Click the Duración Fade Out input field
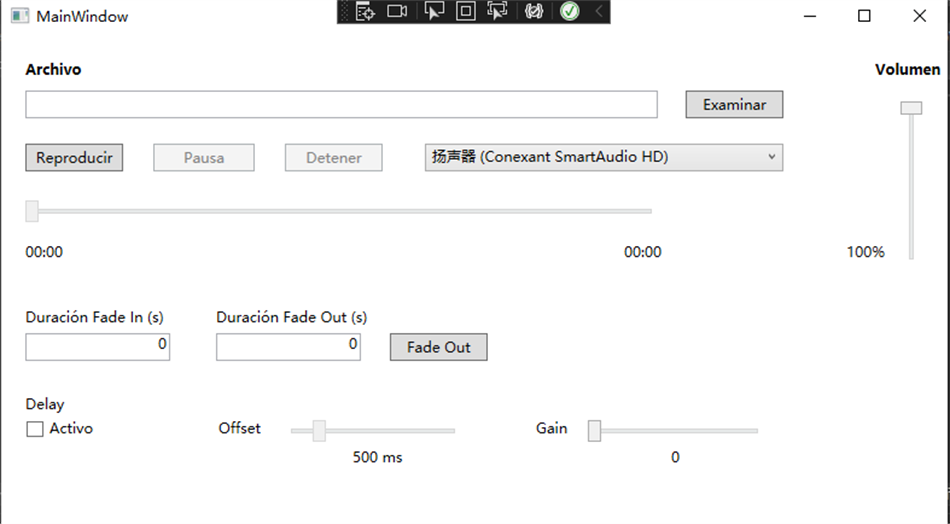This screenshot has width=950, height=524. point(288,347)
